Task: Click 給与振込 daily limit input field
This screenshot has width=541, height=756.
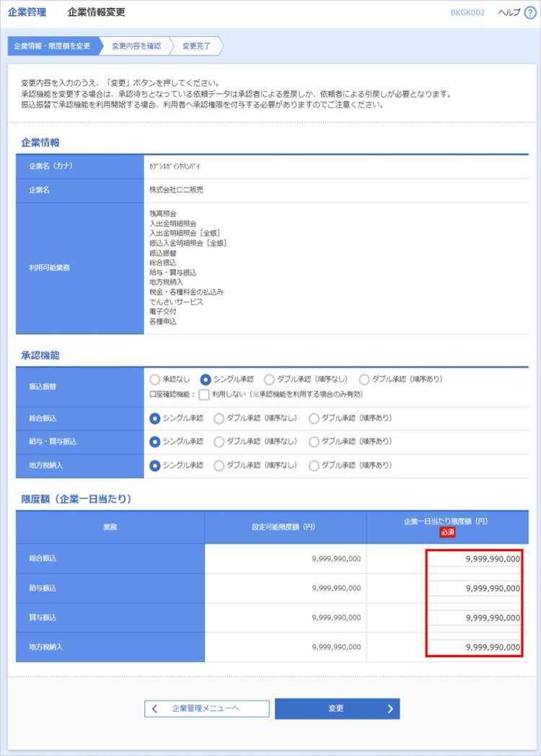Action: (x=474, y=589)
